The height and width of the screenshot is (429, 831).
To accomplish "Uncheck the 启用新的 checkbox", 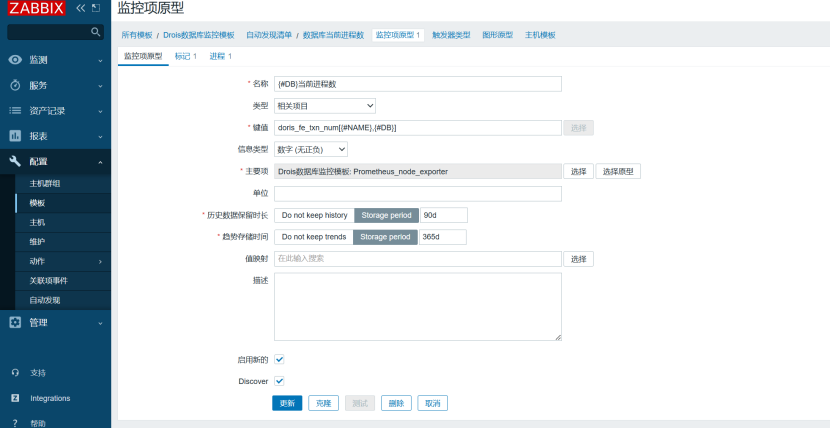I will pos(279,359).
